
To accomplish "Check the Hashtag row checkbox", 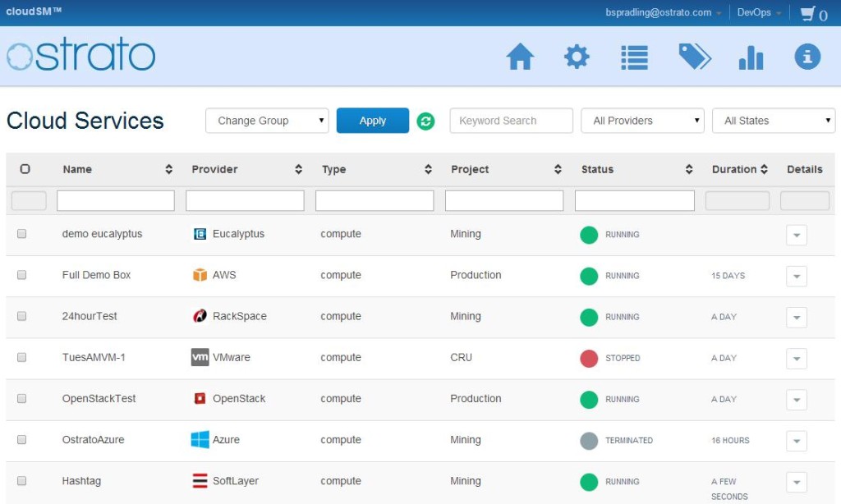I will click(21, 481).
